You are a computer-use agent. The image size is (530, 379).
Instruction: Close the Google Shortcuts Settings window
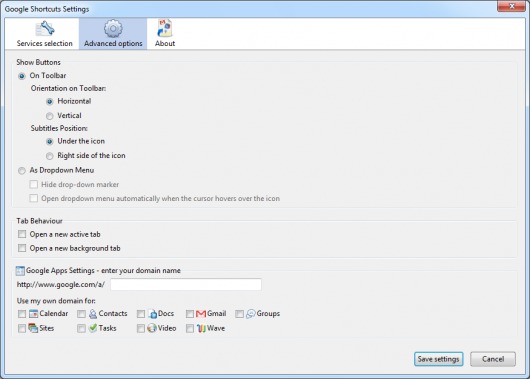(511, 6)
